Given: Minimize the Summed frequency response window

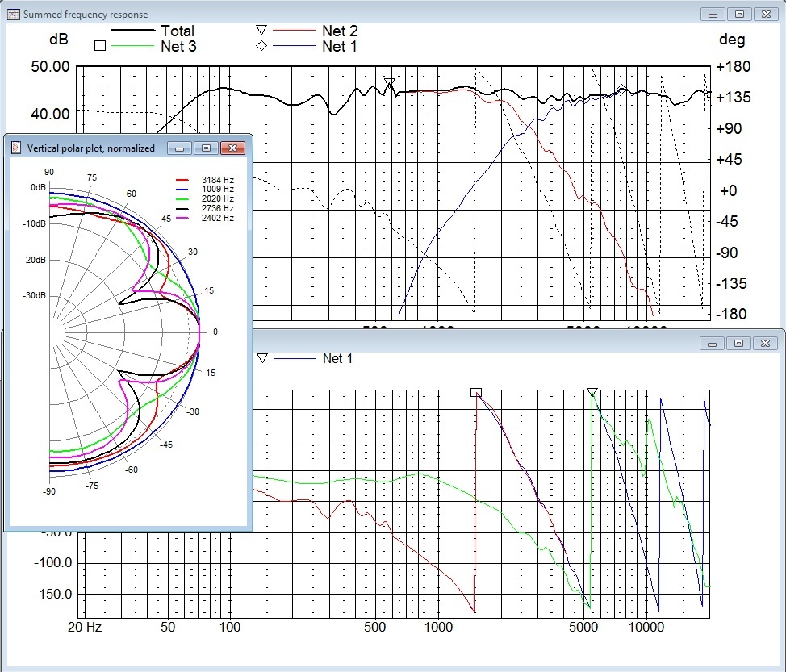Looking at the screenshot, I should click(x=713, y=14).
